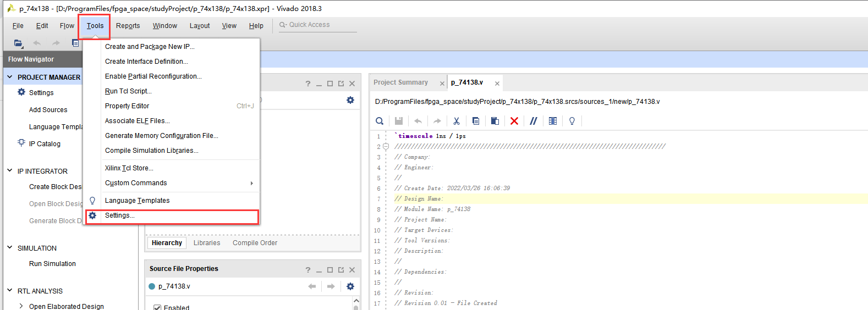This screenshot has height=310, width=868.
Task: Click the paste icon in editor toolbar
Action: [495, 121]
